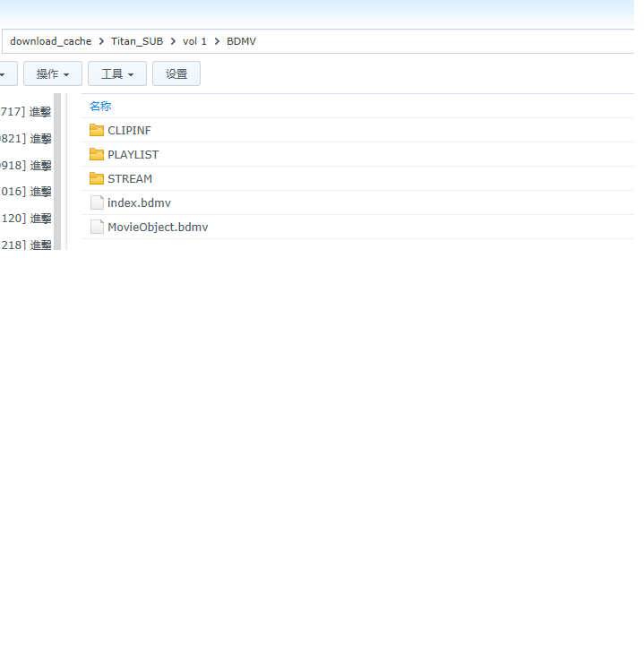Select the tree item ending 218] 進擊

coord(25,245)
